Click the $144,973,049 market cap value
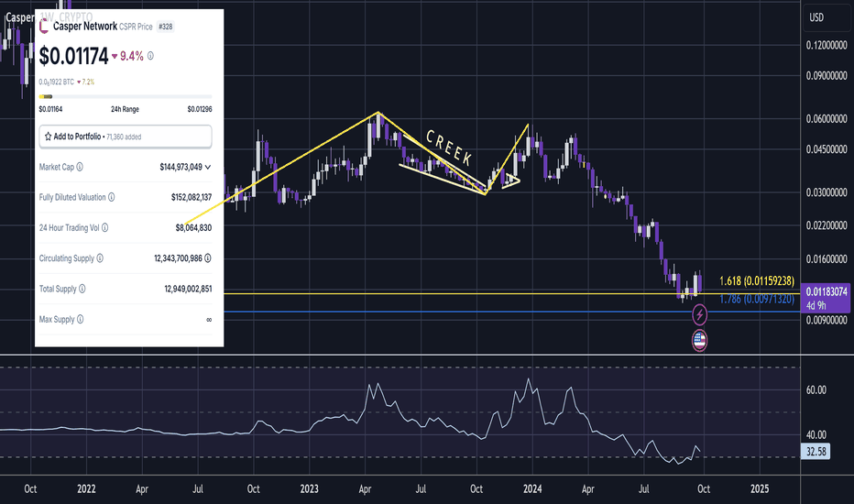This screenshot has width=854, height=504. [x=181, y=168]
